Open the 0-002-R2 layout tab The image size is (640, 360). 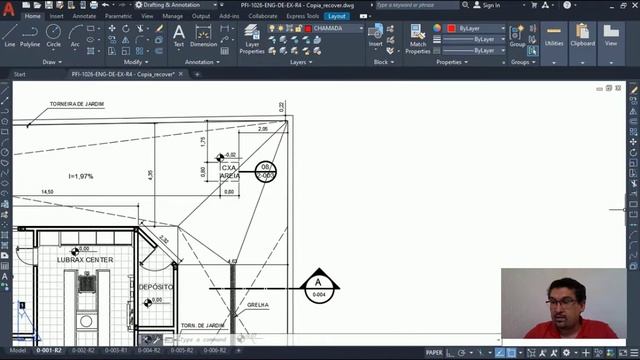click(x=83, y=350)
